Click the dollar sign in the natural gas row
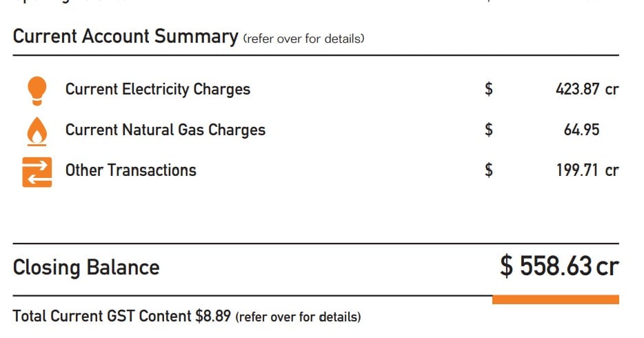Viewport: 644px width, 338px height. point(489,130)
